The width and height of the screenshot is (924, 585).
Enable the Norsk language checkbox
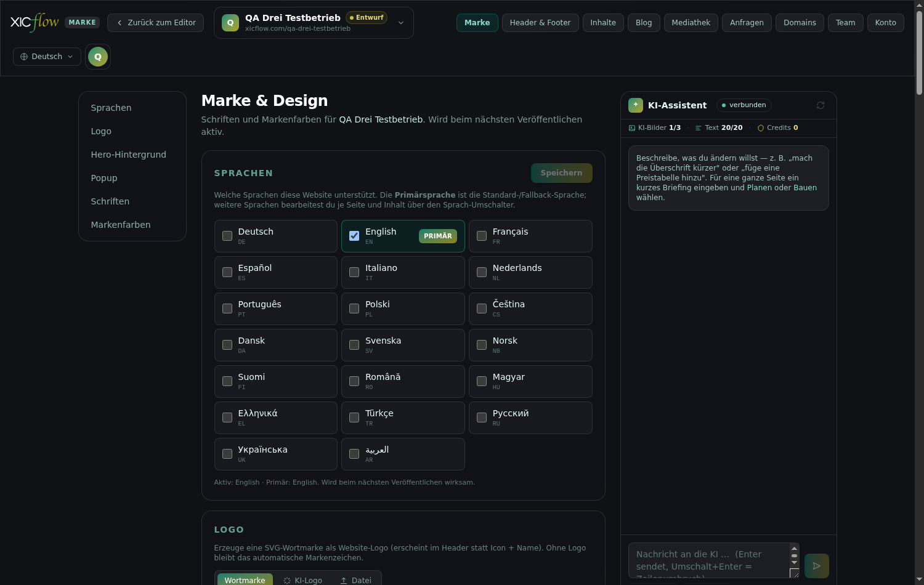point(482,345)
